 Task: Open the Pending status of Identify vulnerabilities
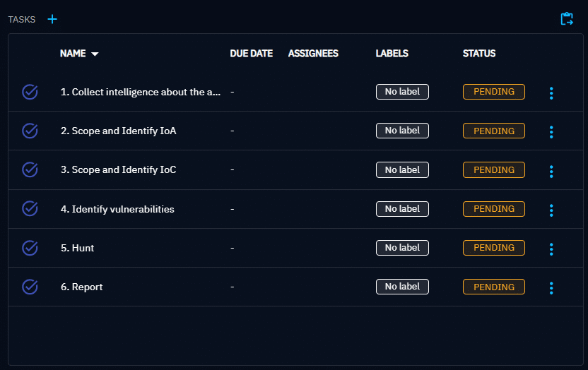tap(493, 209)
